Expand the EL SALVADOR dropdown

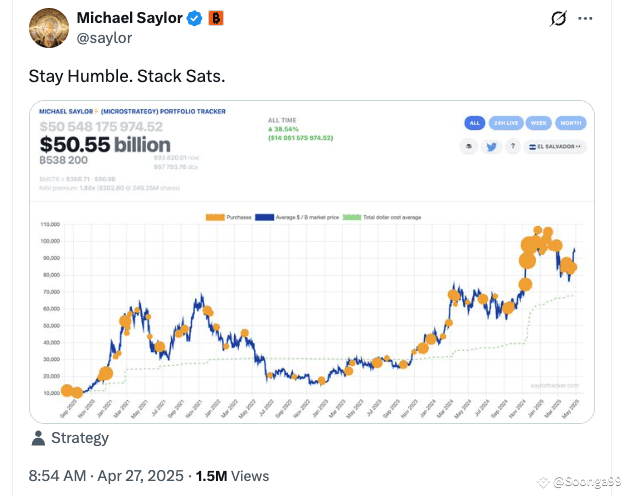(x=555, y=147)
